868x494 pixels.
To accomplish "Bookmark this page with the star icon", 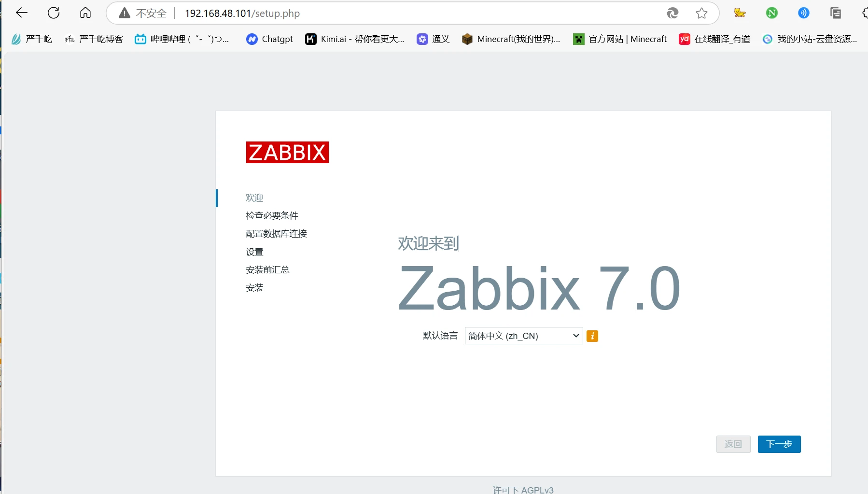I will pos(701,13).
